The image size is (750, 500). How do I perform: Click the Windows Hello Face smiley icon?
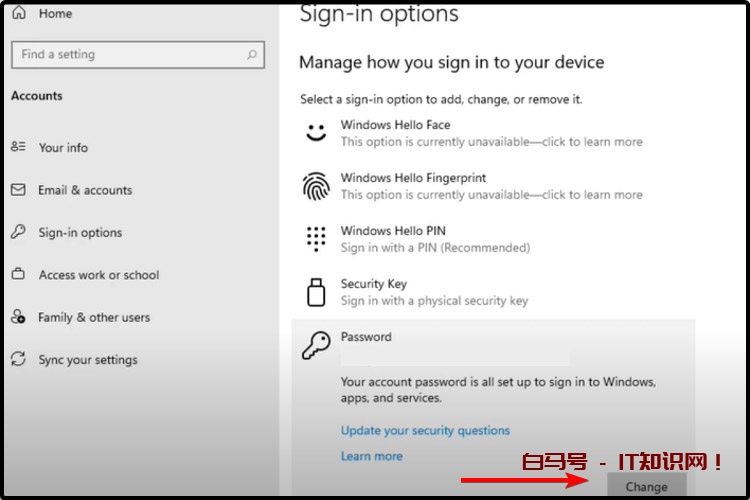(316, 133)
